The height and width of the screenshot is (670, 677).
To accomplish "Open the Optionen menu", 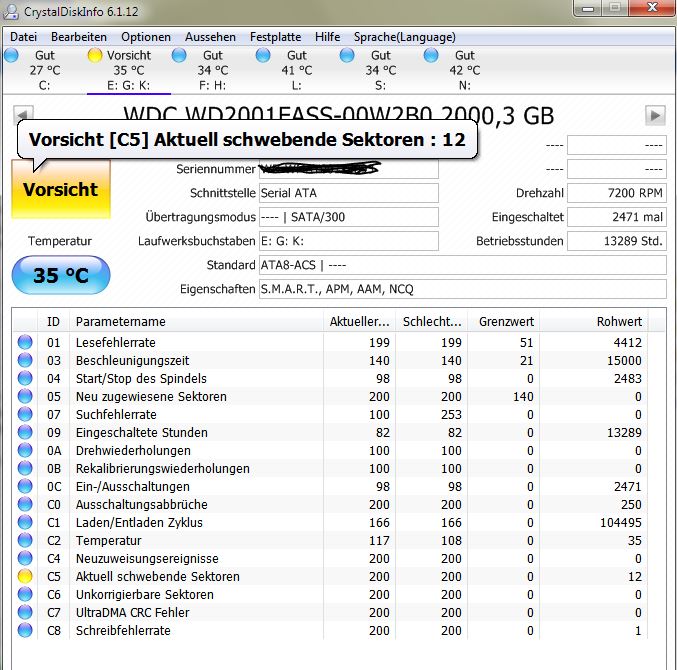I will click(146, 37).
